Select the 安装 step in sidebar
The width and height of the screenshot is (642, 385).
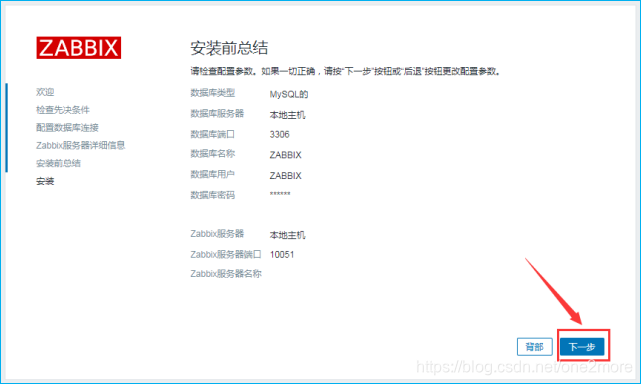(45, 181)
